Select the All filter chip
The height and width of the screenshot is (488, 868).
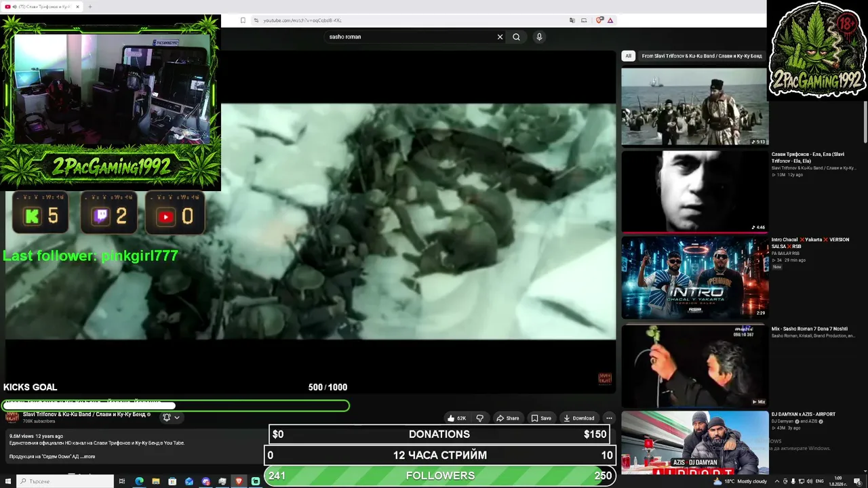click(628, 56)
